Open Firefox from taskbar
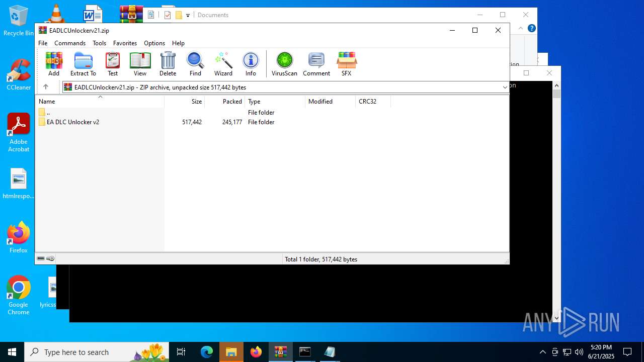Viewport: 644px width, 362px height. [x=256, y=352]
